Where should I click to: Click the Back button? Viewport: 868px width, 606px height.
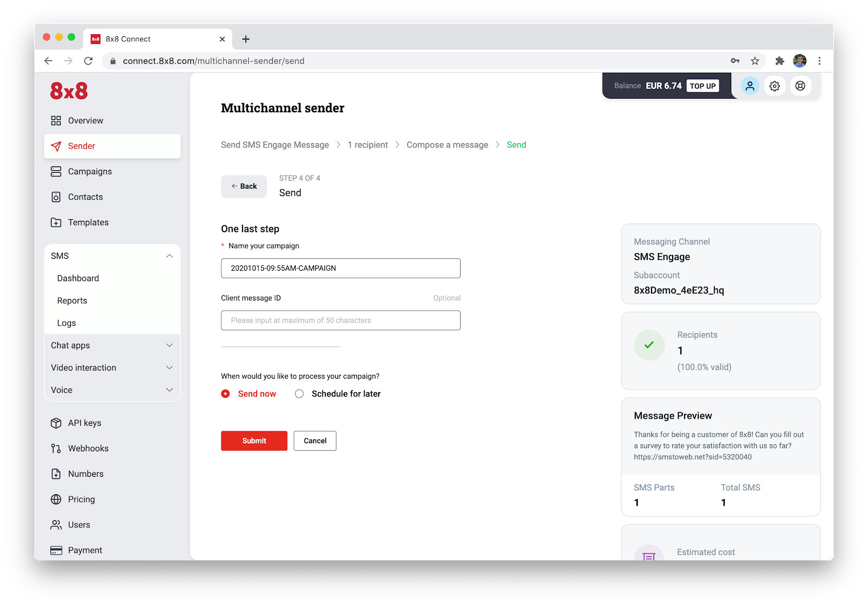[244, 187]
